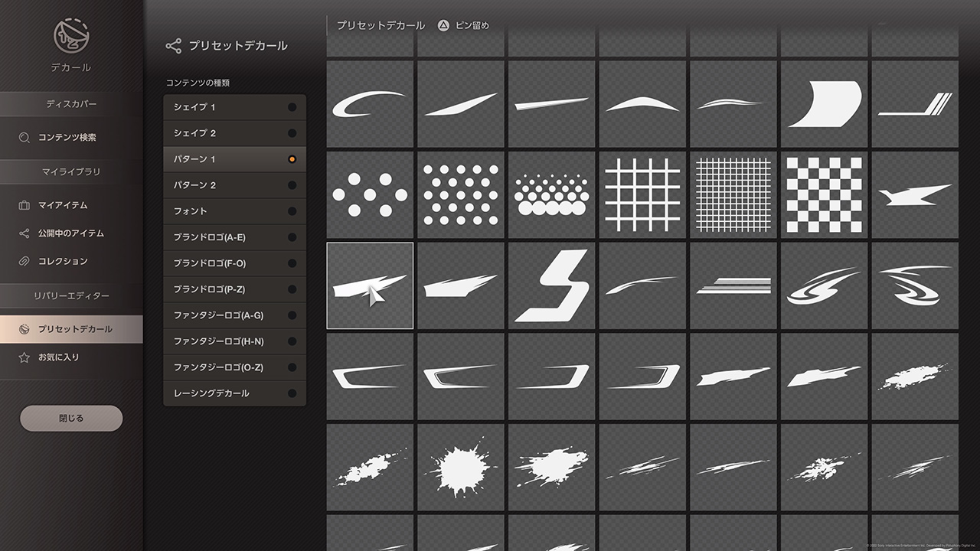Pick the wide grid lines decal

coord(643,194)
